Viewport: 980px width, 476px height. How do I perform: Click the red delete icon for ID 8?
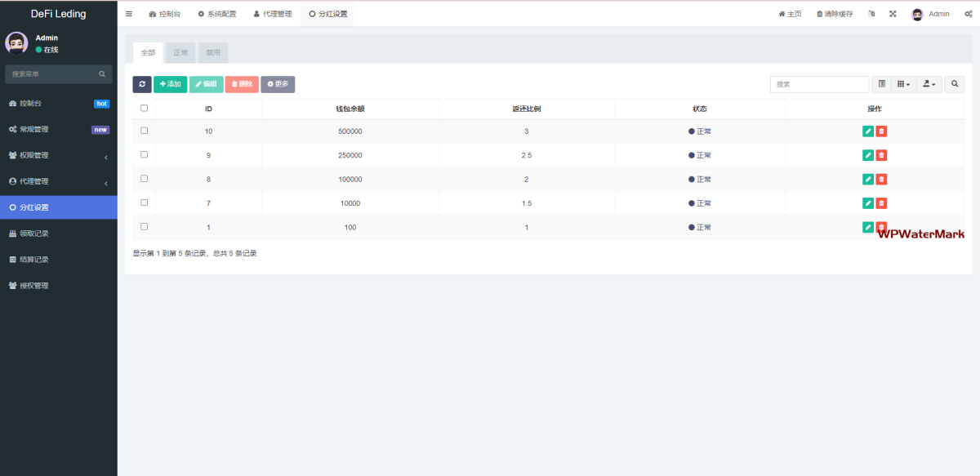(881, 180)
